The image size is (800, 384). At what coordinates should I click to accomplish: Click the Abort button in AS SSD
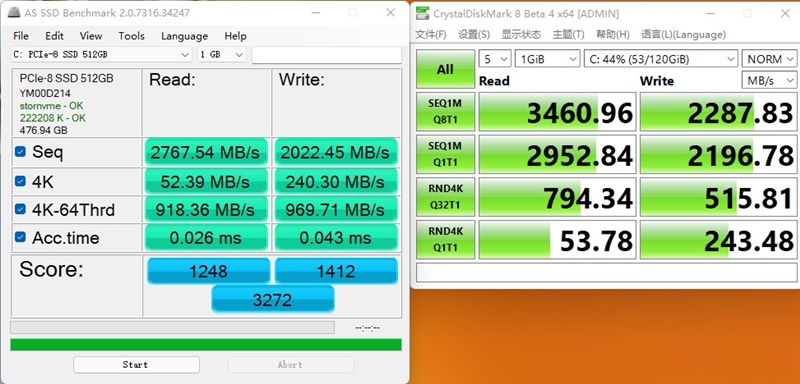291,365
